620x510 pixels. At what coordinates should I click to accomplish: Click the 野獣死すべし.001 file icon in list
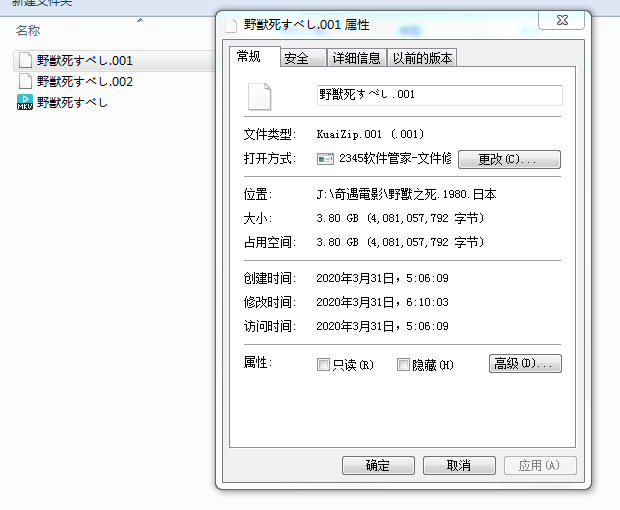coord(26,61)
